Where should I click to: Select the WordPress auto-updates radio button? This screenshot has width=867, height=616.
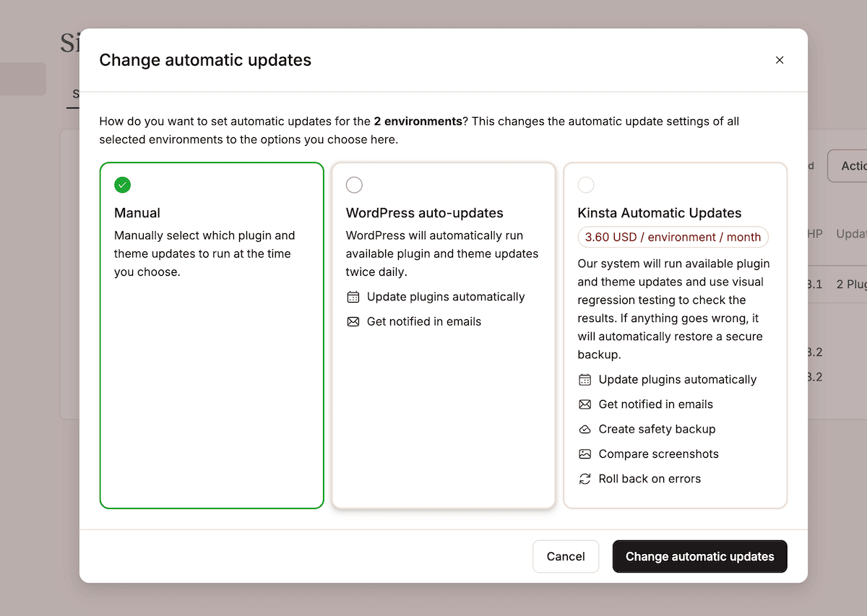(x=354, y=185)
